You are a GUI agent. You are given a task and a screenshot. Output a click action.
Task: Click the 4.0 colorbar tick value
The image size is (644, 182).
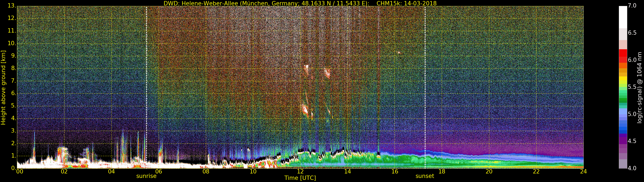click(x=632, y=168)
